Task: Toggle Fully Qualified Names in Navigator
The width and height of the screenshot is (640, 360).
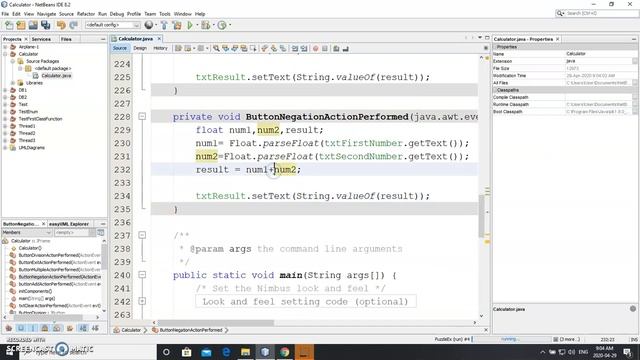Action: click(70, 328)
